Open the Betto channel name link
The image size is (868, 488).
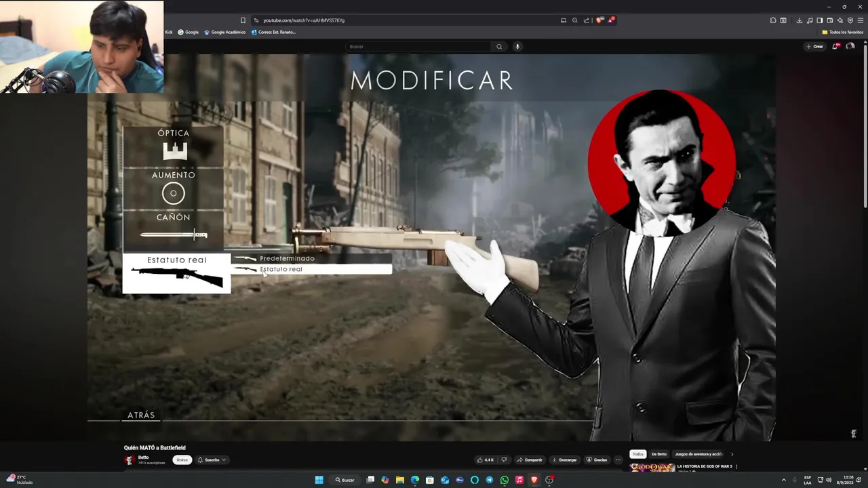[143, 457]
